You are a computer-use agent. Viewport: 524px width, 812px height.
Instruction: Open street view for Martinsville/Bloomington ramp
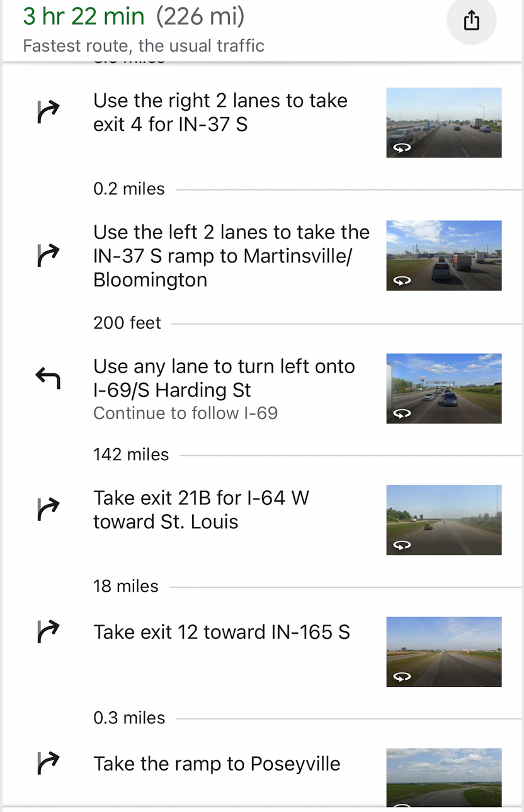click(x=443, y=256)
